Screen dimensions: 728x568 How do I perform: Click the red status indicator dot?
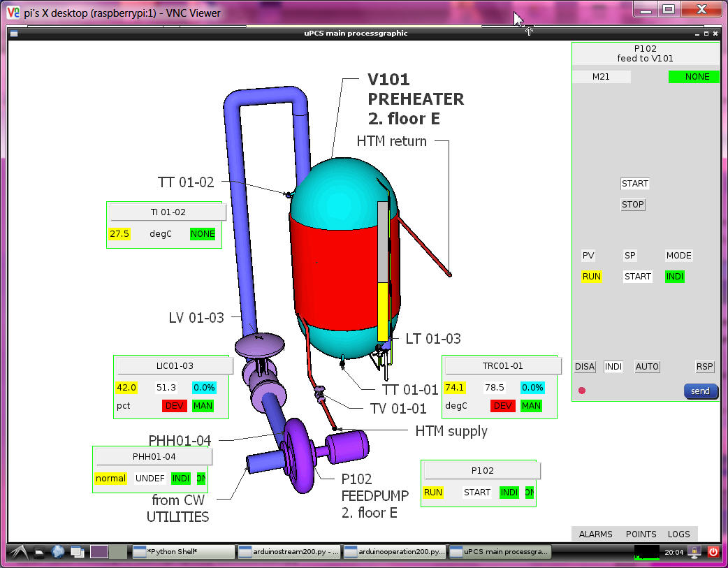(582, 391)
